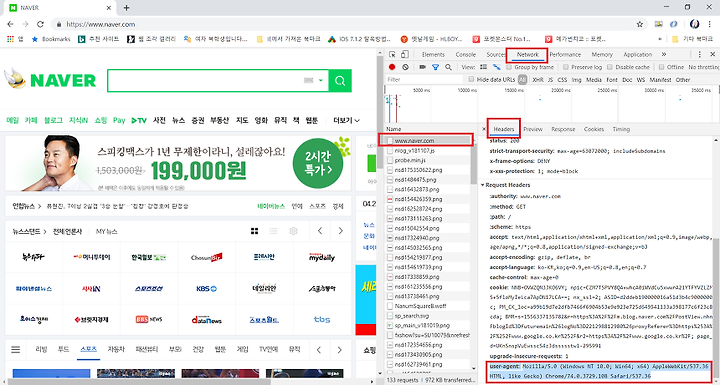Image resolution: width=720 pixels, height=385 pixels.
Task: Select the Headers tab
Action: tap(504, 129)
